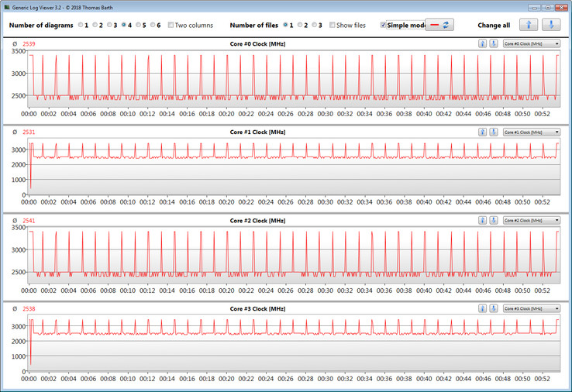Image resolution: width=572 pixels, height=392 pixels.
Task: Click the Change all up arrow button
Action: coord(529,25)
